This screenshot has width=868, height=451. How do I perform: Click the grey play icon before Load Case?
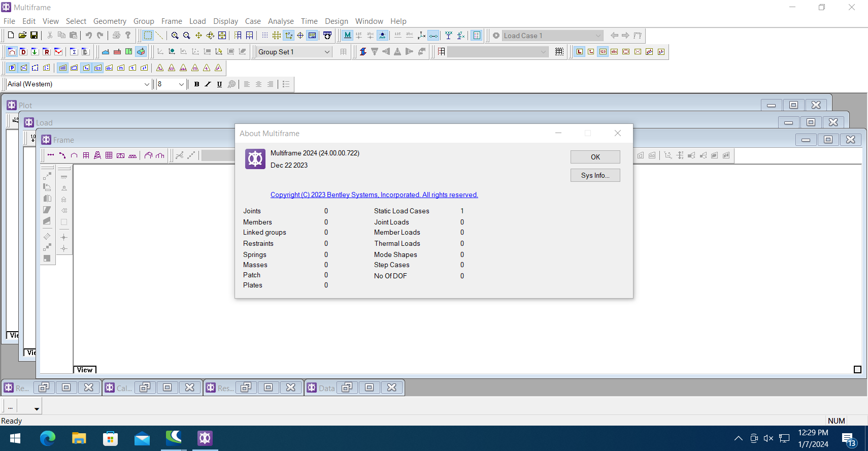point(496,36)
